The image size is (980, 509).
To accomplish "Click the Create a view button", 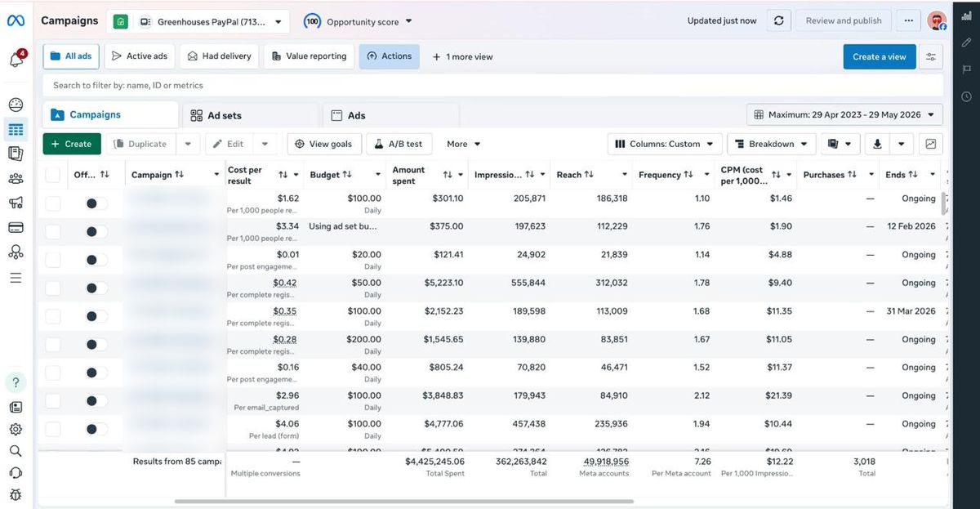I will click(880, 57).
